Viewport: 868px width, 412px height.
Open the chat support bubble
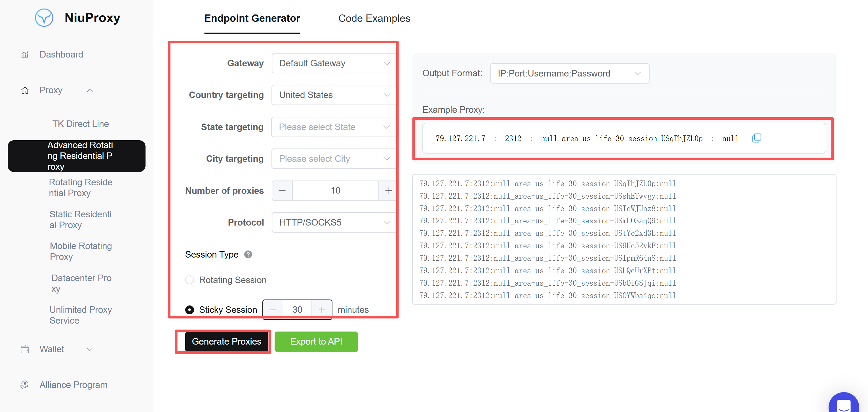(x=843, y=403)
